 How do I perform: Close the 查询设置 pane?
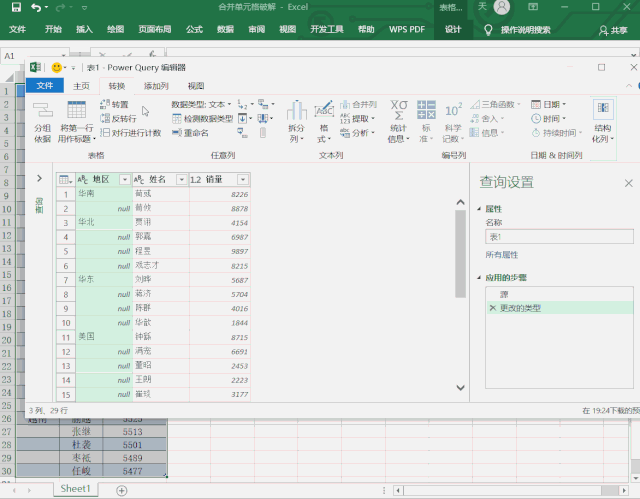(629, 183)
